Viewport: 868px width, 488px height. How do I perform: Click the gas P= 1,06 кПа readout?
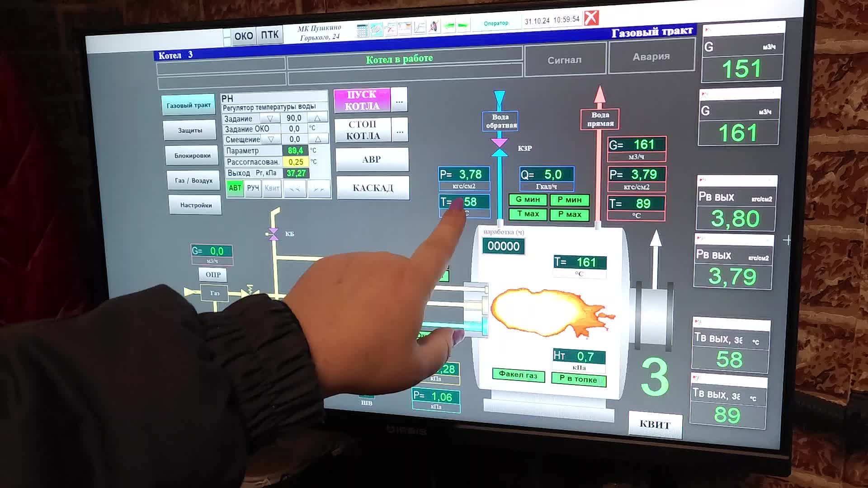[436, 400]
